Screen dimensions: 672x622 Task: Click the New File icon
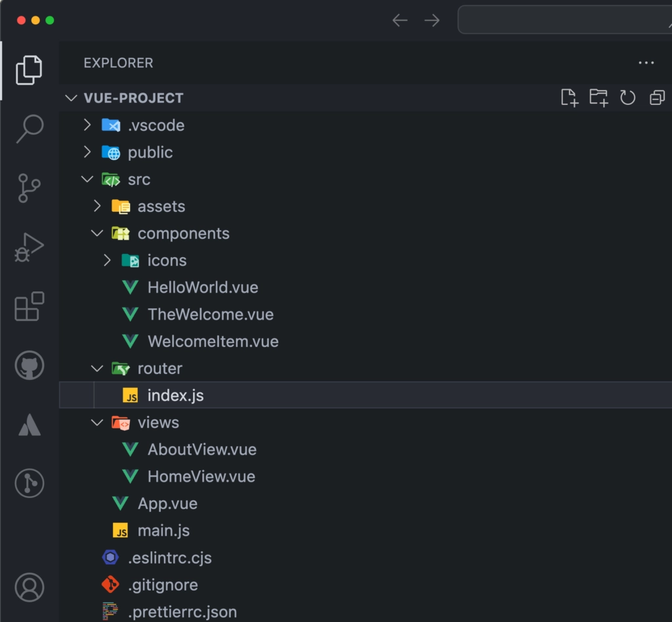569,97
